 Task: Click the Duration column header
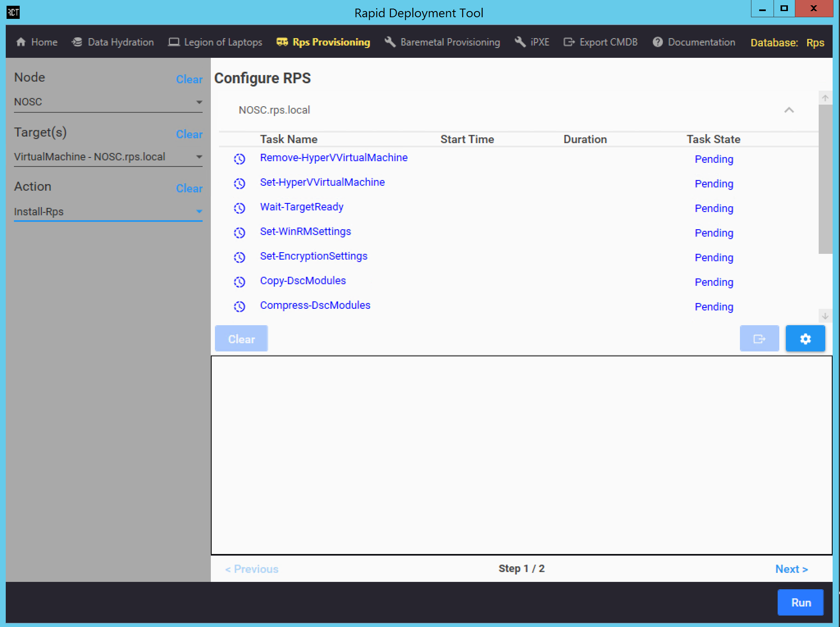click(x=585, y=139)
